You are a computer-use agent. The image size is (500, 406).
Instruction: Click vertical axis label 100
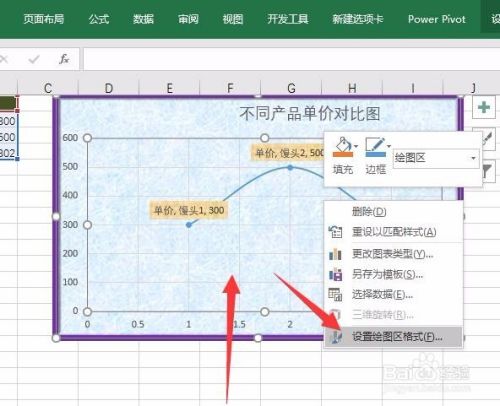point(70,282)
